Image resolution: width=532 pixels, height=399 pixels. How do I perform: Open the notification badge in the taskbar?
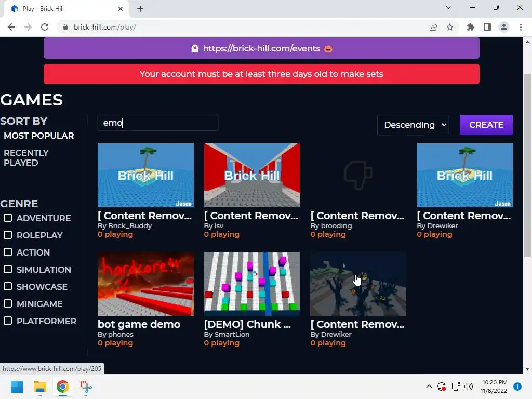[x=517, y=387]
